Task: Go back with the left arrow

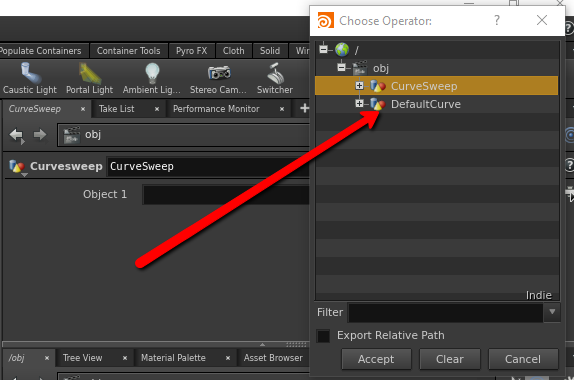Action: 16,135
